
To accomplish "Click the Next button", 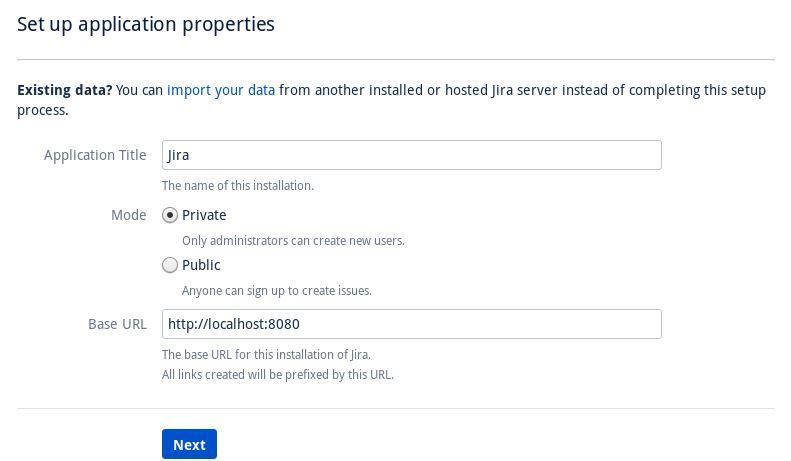I will click(x=189, y=444).
